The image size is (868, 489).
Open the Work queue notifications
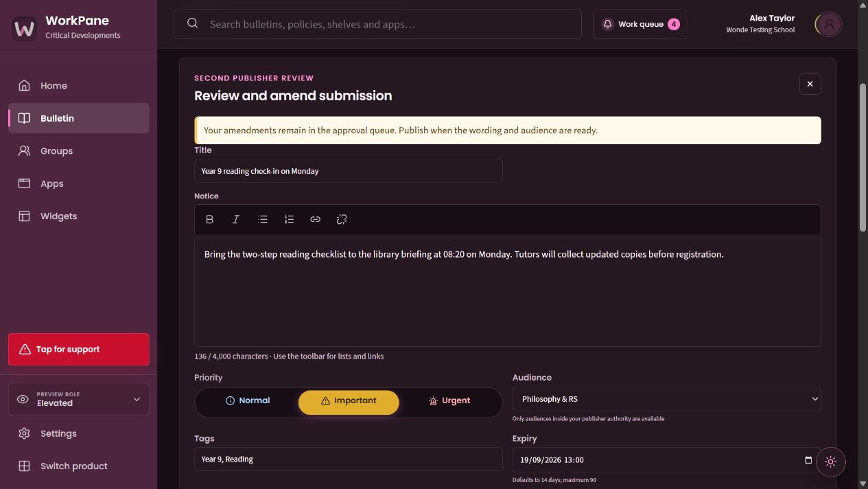click(640, 24)
